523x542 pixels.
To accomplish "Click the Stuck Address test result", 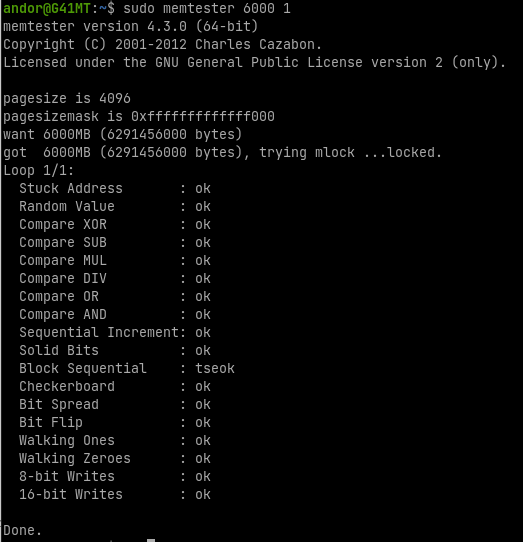I will click(x=203, y=188).
